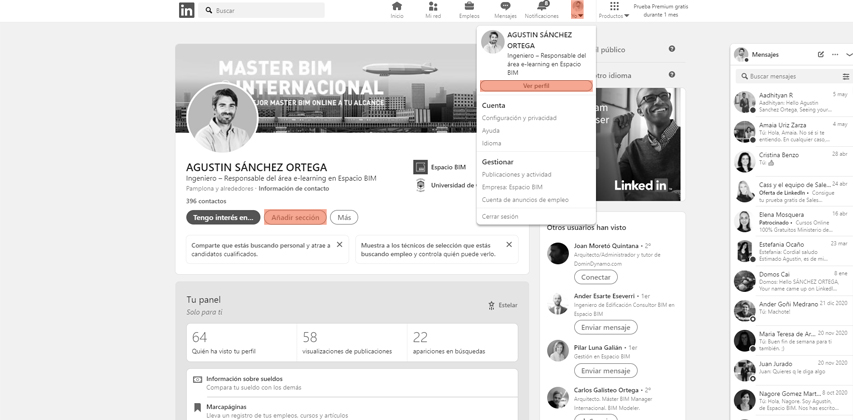Click Prueba Premium gratis link
This screenshot has height=420, width=853.
click(x=661, y=11)
